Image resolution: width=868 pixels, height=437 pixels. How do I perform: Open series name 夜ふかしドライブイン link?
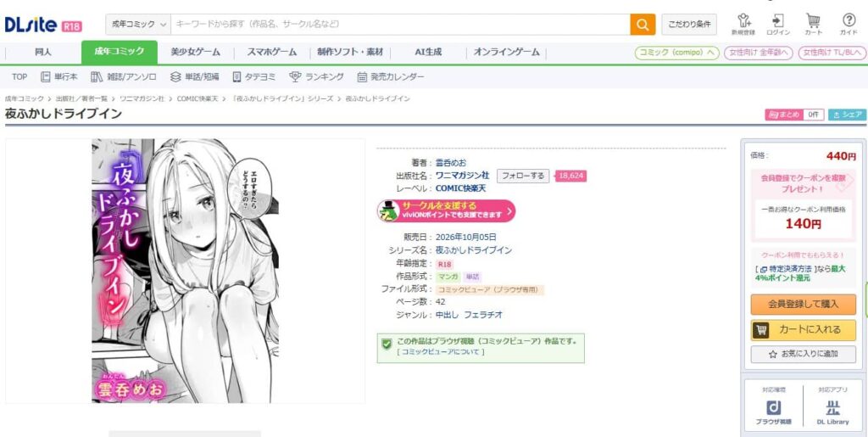pyautogui.click(x=473, y=250)
